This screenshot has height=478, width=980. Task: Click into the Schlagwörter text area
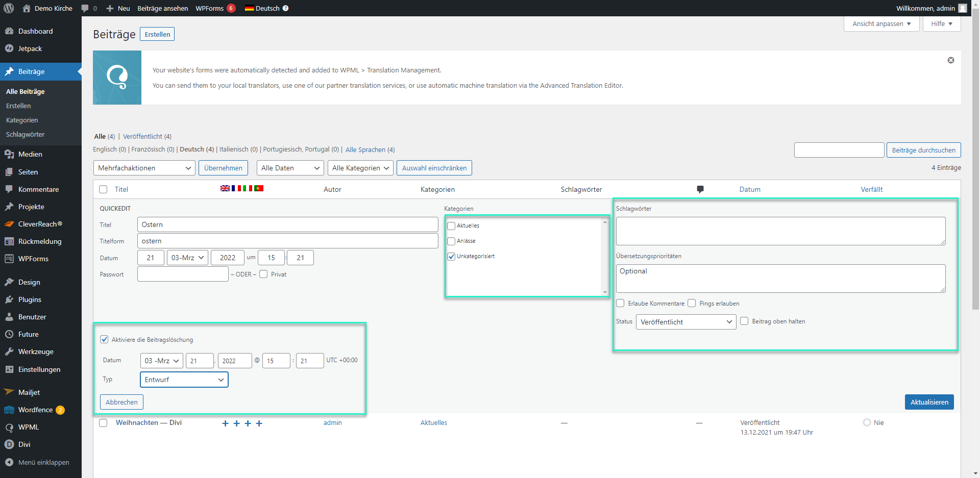click(x=780, y=231)
